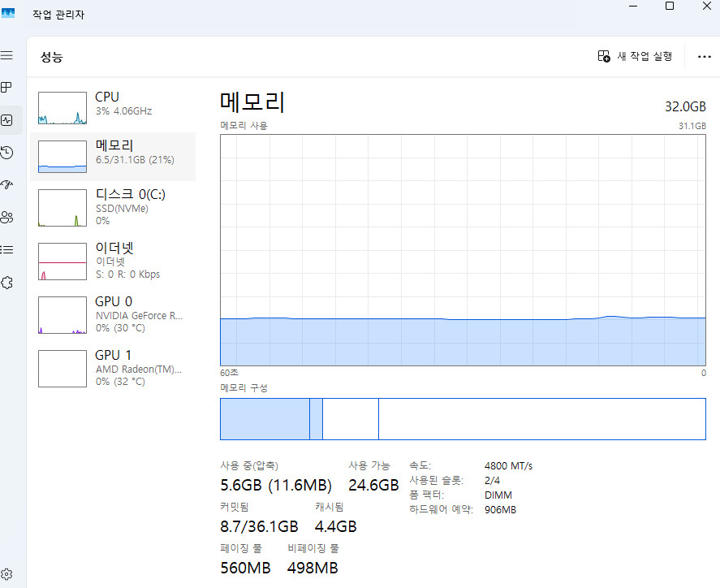Click the 60초 time axis label
This screenshot has height=588, width=720.
[229, 373]
